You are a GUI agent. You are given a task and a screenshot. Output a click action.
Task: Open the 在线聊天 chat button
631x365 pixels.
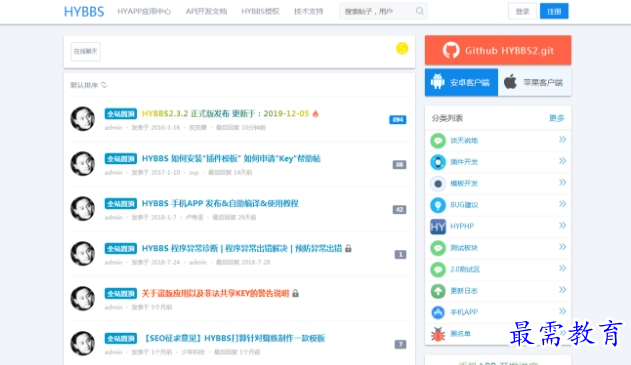[85, 52]
